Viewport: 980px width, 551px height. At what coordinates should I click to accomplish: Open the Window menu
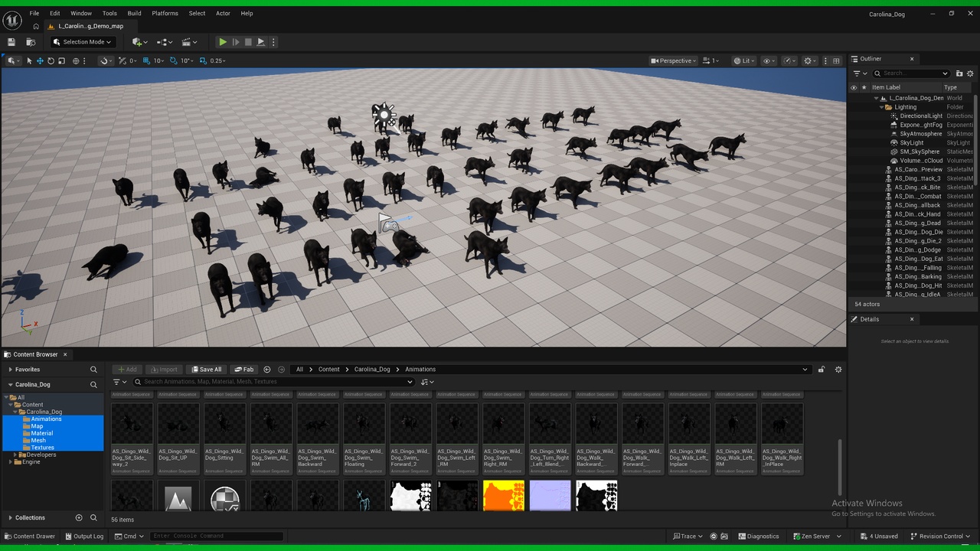click(x=81, y=13)
